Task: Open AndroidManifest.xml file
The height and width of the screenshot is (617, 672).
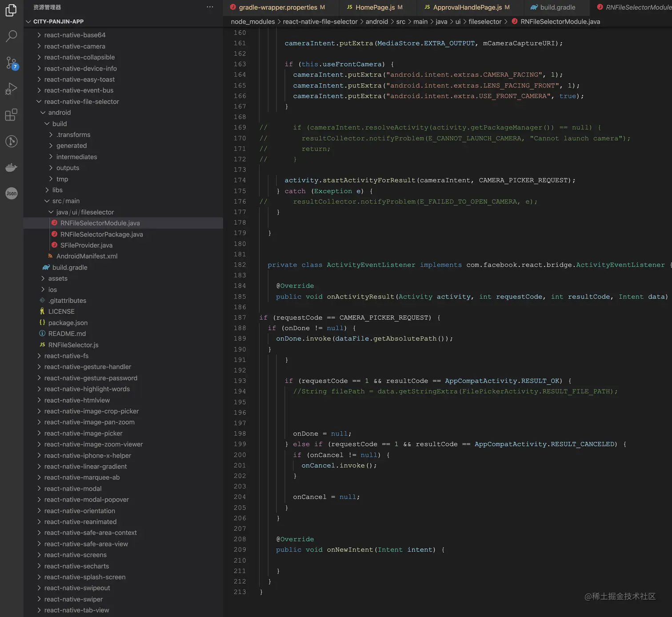Action: 123,256
